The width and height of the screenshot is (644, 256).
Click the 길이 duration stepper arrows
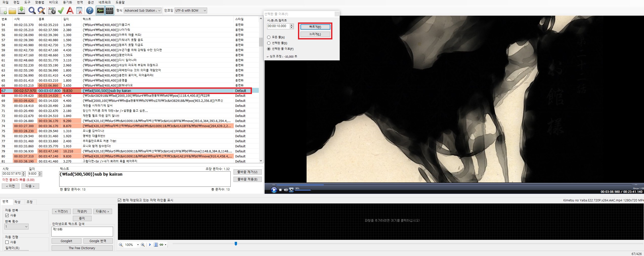click(x=40, y=174)
